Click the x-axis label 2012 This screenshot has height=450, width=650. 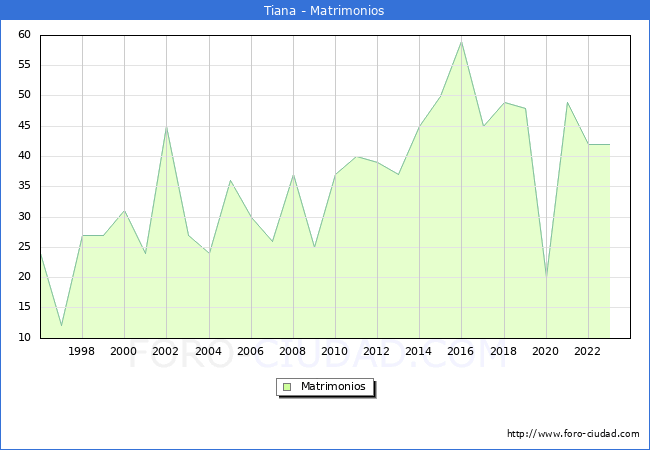[x=376, y=351]
